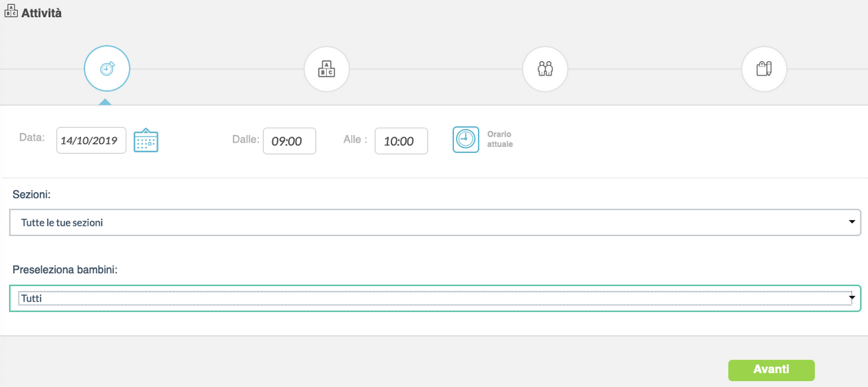868x387 pixels.
Task: Click the time step icon in wizard
Action: [107, 69]
